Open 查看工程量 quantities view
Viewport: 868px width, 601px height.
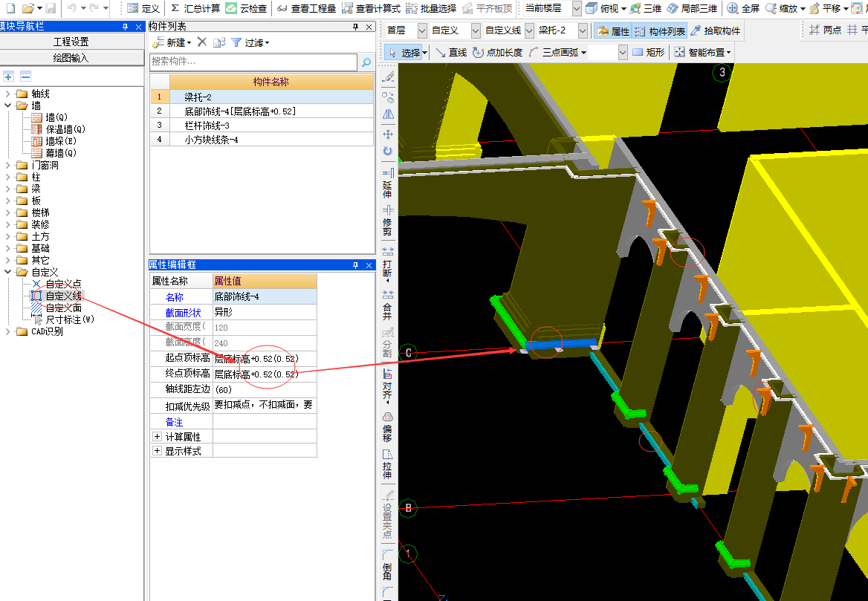[306, 8]
